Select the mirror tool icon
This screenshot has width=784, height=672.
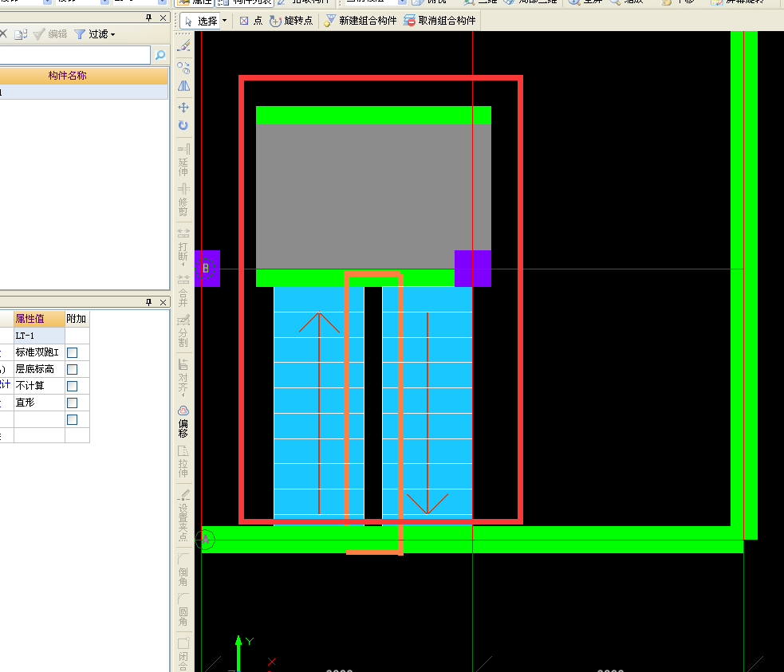coord(183,86)
